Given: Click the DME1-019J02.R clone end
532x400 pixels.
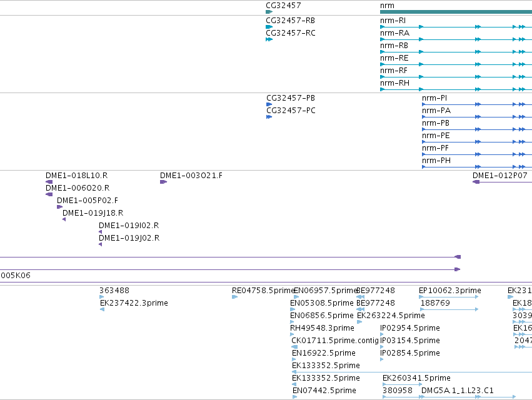Looking at the screenshot, I should click(101, 244).
